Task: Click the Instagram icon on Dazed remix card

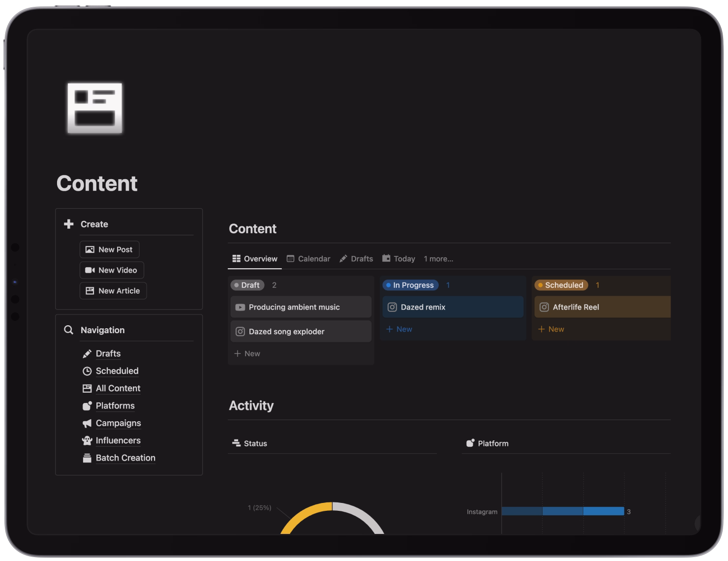Action: click(393, 307)
